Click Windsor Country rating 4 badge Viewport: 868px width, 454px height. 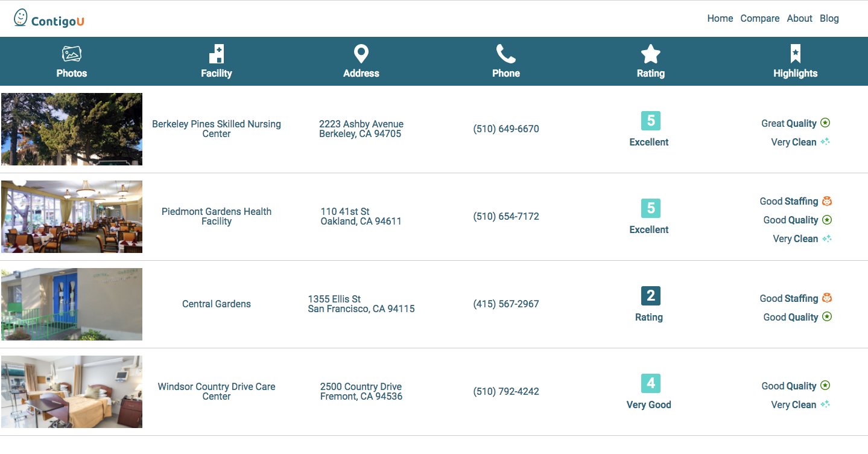651,383
